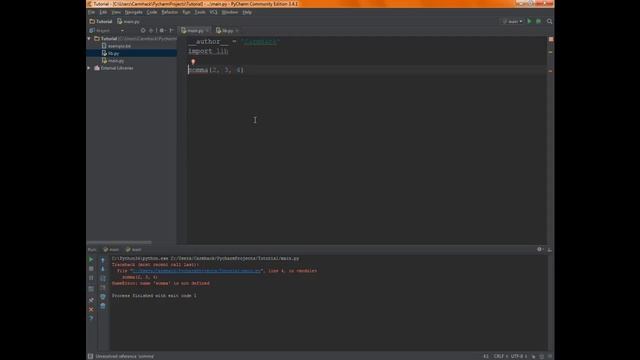Collapse the Tutorial project folder
This screenshot has width=640, height=360.
pos(89,39)
